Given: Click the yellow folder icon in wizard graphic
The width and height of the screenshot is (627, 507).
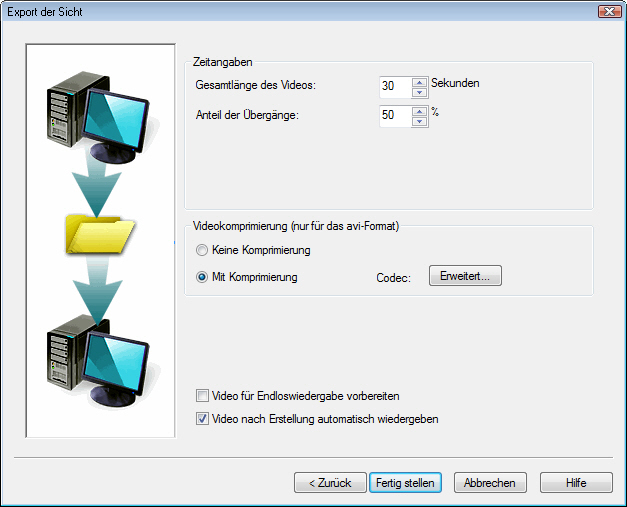Looking at the screenshot, I should pos(100,234).
